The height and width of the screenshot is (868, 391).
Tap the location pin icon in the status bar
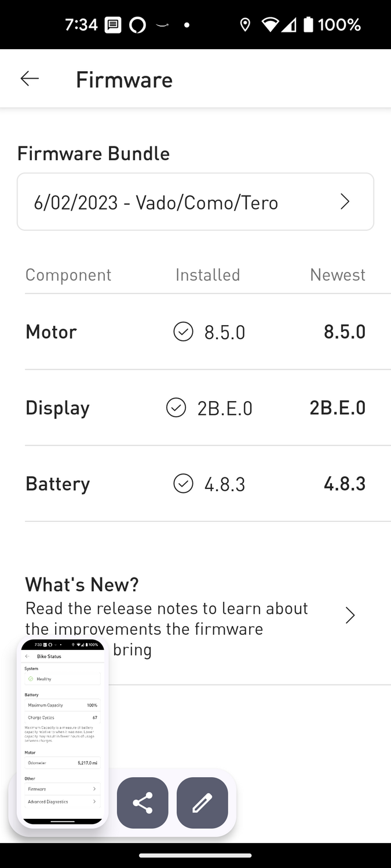click(245, 25)
